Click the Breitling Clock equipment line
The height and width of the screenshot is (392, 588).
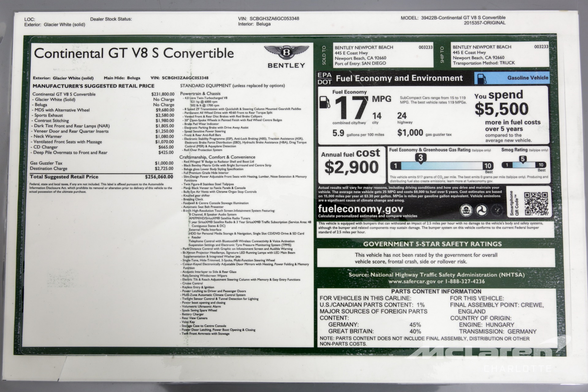click(193, 199)
